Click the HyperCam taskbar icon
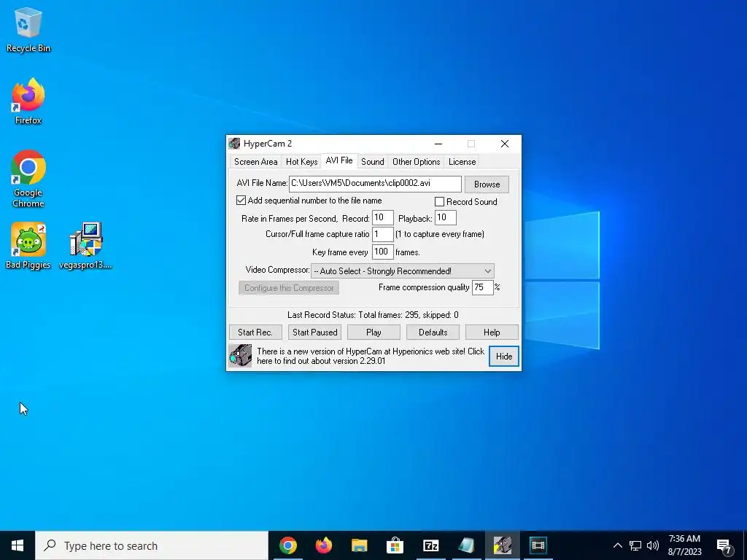Image resolution: width=747 pixels, height=560 pixels. (x=502, y=545)
